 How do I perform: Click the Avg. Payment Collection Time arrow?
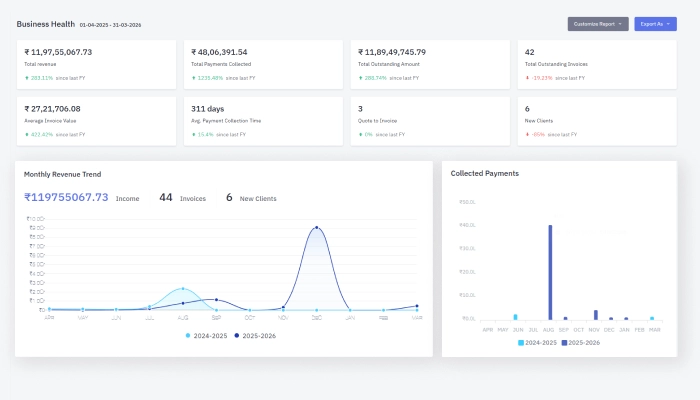(x=193, y=134)
